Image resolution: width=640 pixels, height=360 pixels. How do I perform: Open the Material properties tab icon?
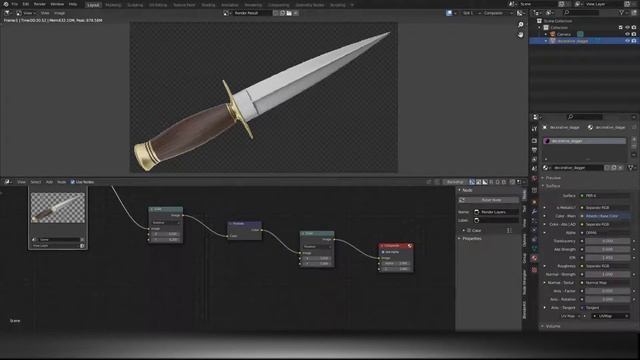click(x=534, y=258)
